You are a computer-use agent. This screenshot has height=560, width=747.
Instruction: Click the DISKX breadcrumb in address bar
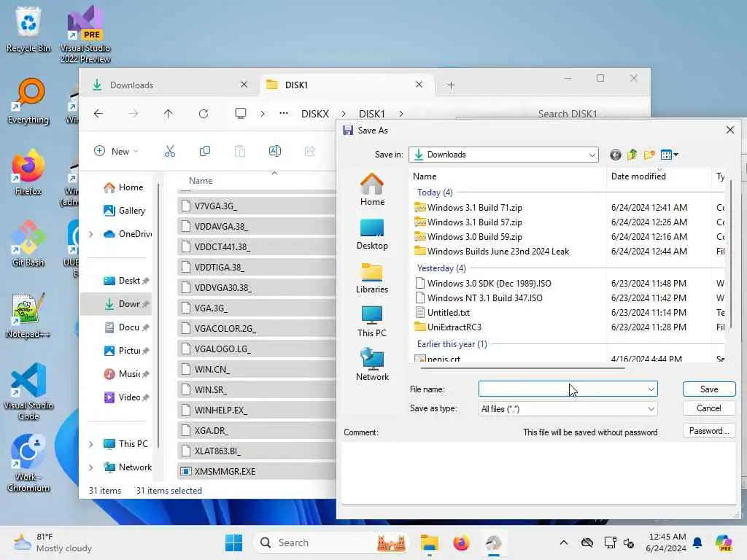click(315, 114)
